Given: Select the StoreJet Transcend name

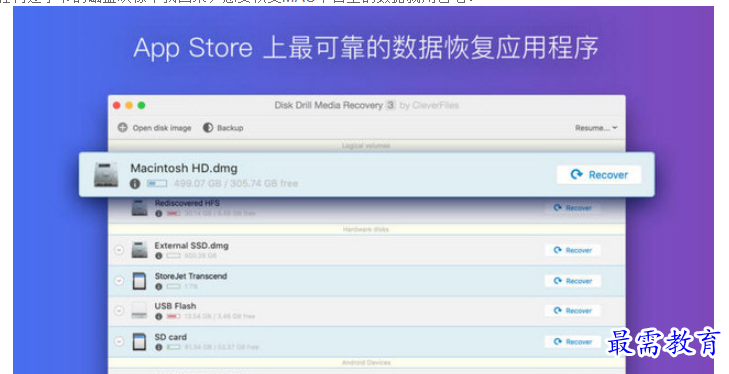Looking at the screenshot, I should click(191, 276).
